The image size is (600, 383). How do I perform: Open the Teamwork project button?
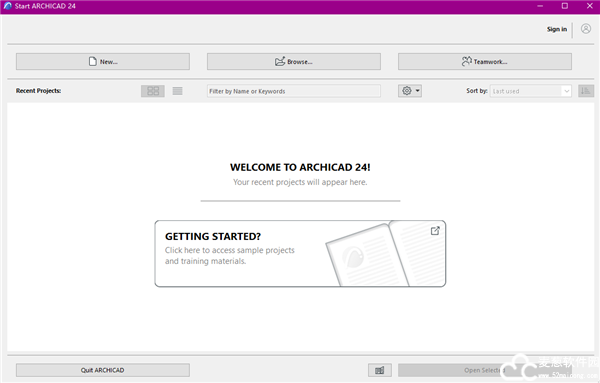coord(484,62)
